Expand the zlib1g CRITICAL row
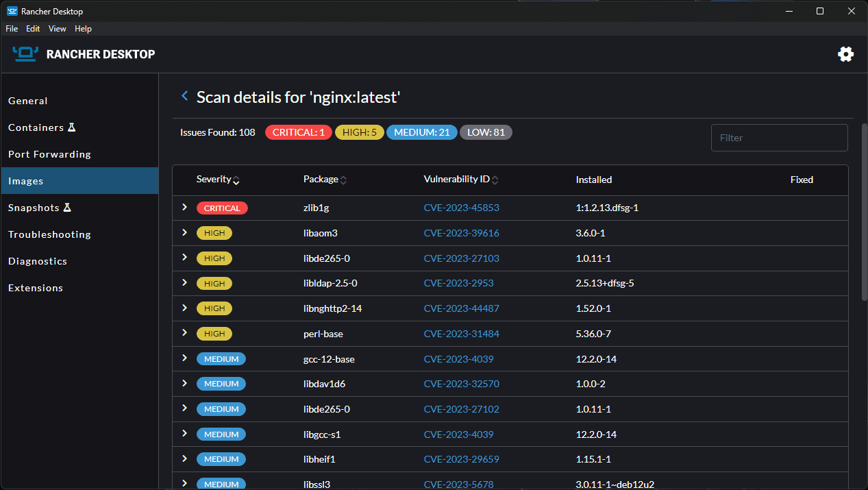868x490 pixels. pyautogui.click(x=184, y=207)
